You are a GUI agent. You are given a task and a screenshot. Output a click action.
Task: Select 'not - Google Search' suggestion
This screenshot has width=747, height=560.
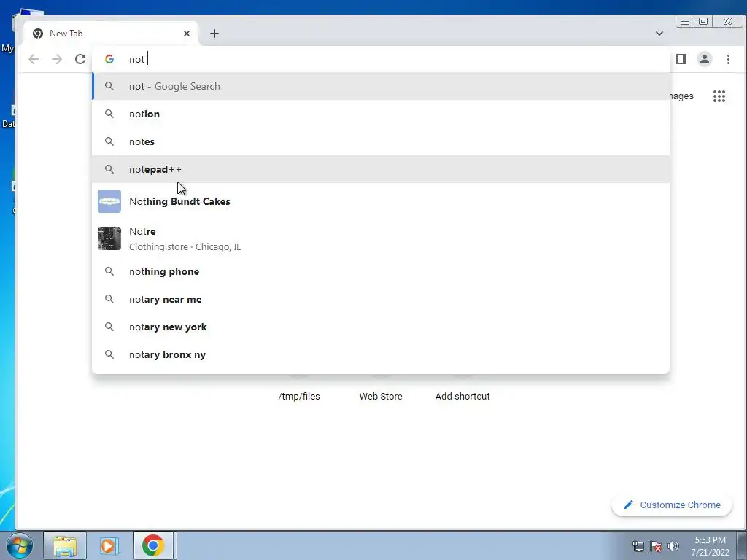[x=381, y=86]
